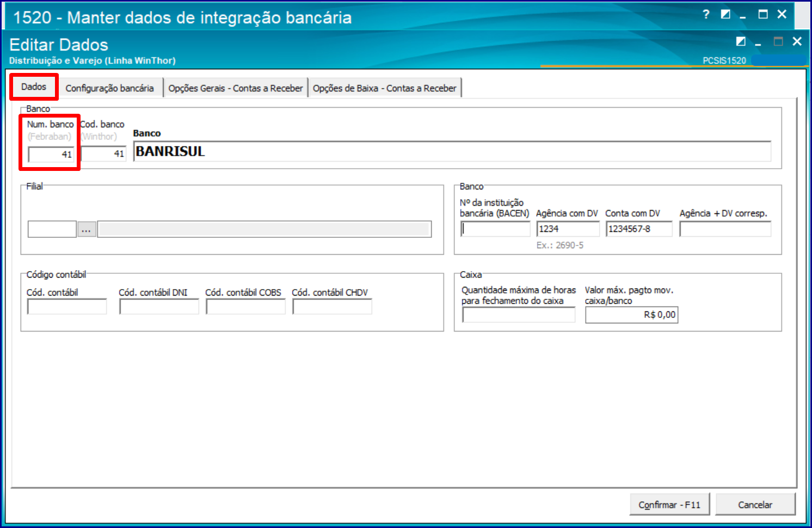Click the Cód. contábil CHDV field
Screen dimensions: 812x528
tap(332, 307)
